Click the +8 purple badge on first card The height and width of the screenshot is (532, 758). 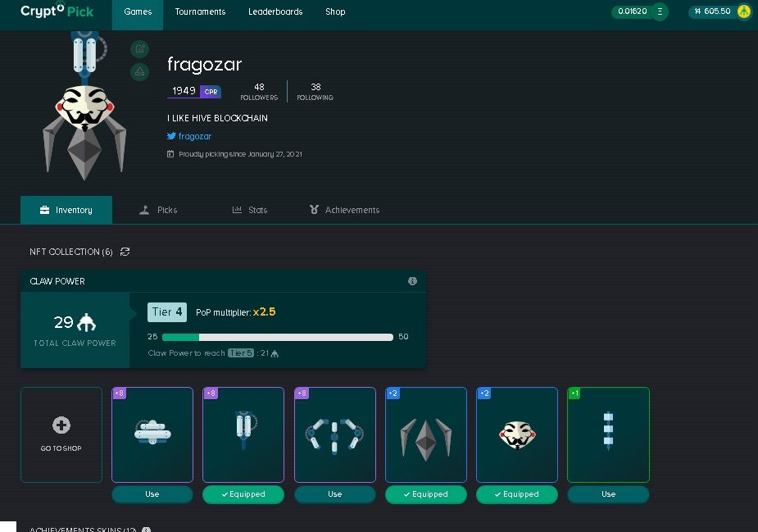point(120,393)
